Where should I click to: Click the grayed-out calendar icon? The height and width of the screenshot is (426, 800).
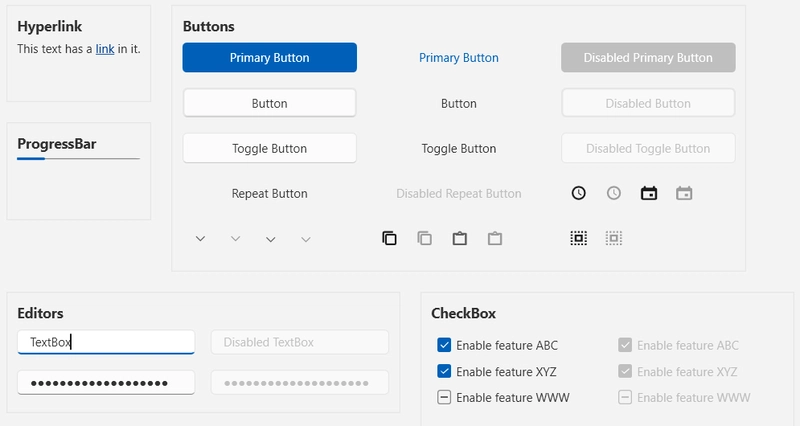point(684,193)
